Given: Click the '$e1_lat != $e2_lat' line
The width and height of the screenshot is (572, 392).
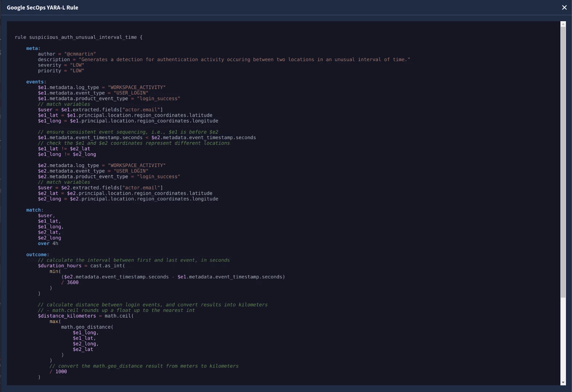Looking at the screenshot, I should tap(64, 149).
